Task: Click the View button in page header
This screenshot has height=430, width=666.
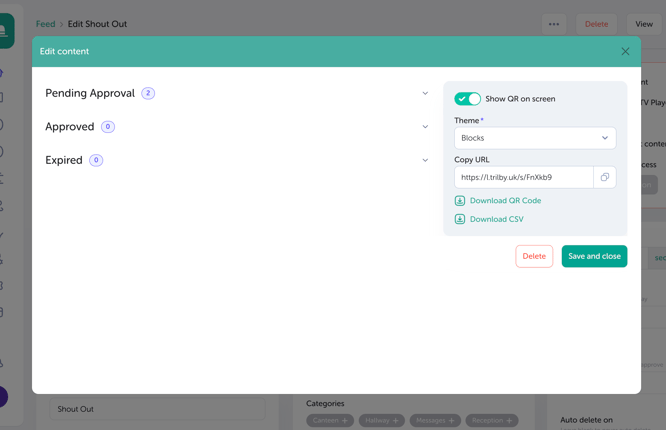Action: (644, 24)
